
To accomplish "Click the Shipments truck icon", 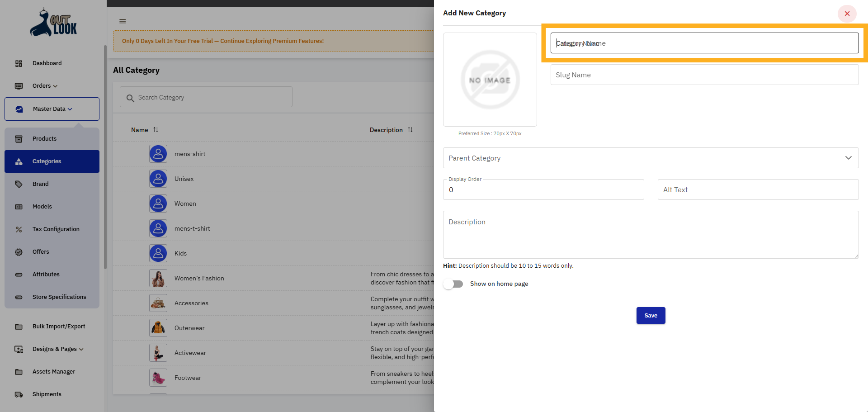I will tap(19, 394).
